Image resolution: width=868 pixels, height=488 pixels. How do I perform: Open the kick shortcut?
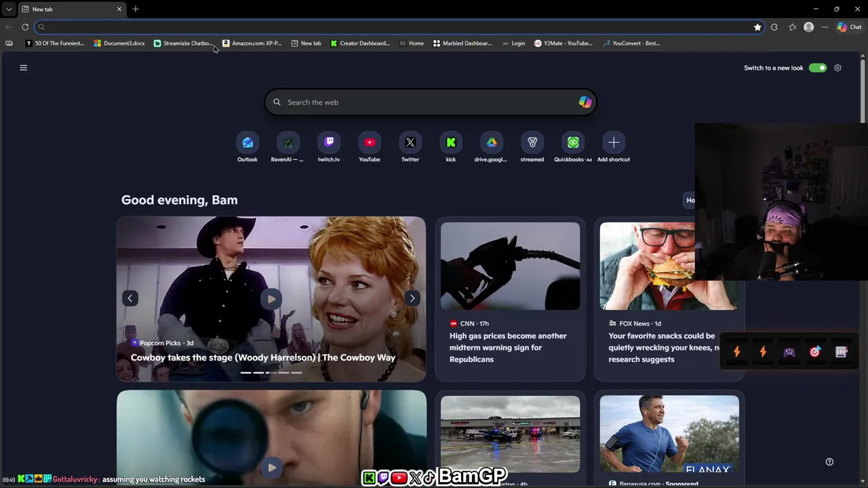pos(451,142)
